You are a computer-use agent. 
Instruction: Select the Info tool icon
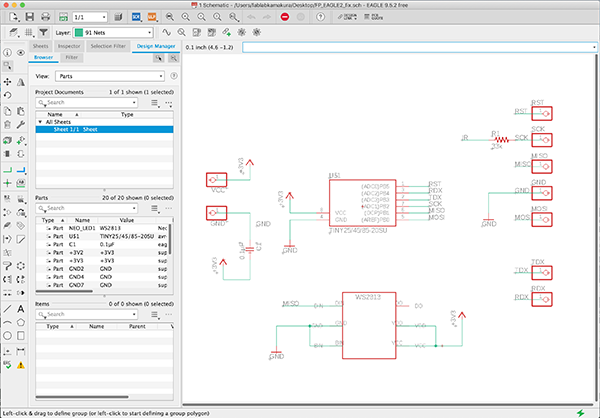coord(7,53)
